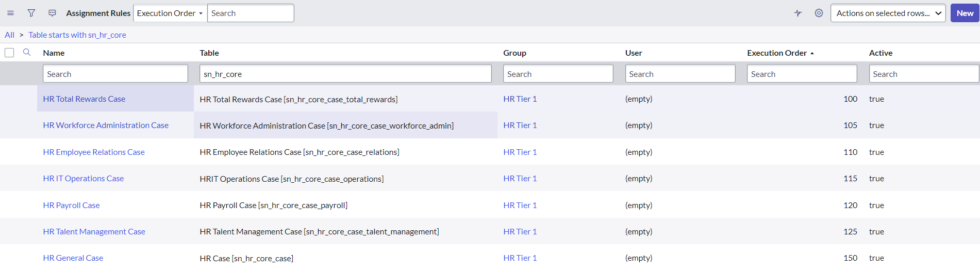
Task: Open HR IT Operations Case rule
Action: pyautogui.click(x=84, y=178)
